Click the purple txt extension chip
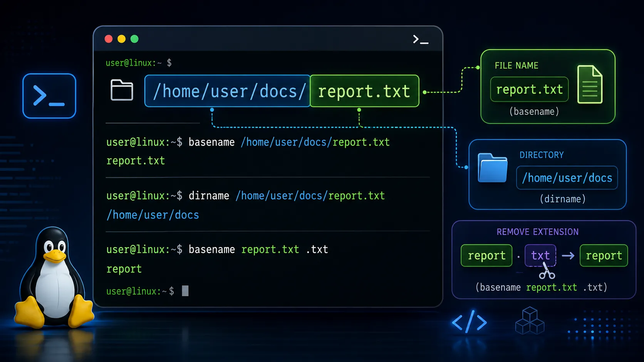 540,255
